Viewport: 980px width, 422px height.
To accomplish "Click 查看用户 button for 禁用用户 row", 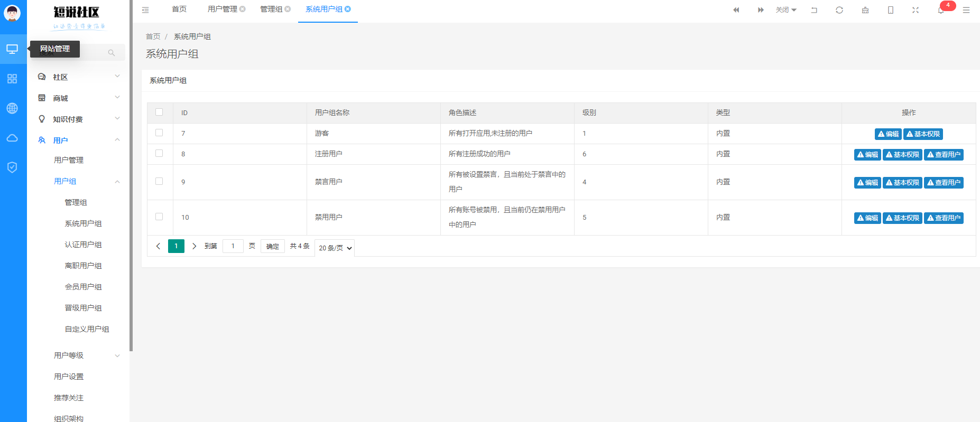I will point(944,218).
